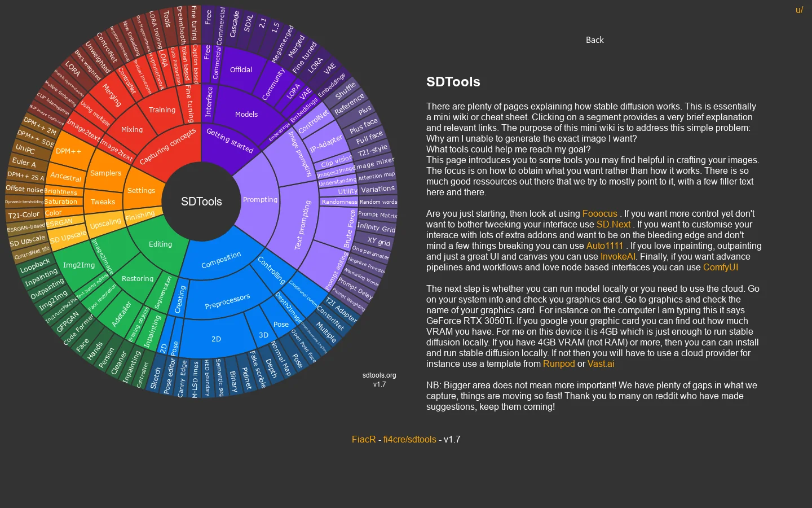Select the Outpainting segment
This screenshot has height=508, width=812.
point(47,288)
